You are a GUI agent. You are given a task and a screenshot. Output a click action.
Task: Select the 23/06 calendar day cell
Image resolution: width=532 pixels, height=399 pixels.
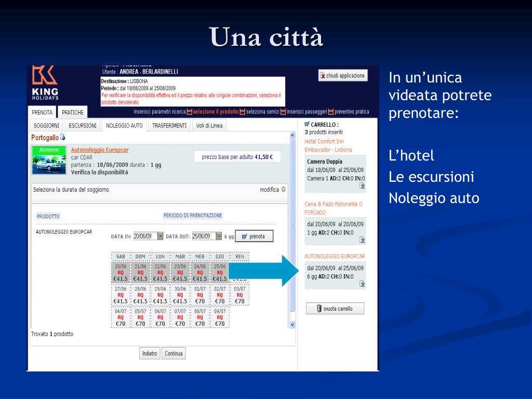tap(180, 272)
